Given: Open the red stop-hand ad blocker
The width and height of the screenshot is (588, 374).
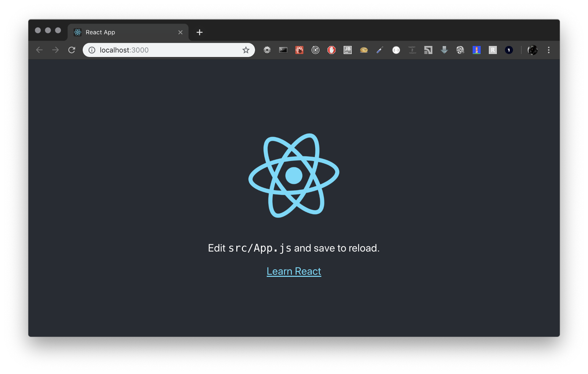Looking at the screenshot, I should pyautogui.click(x=331, y=50).
